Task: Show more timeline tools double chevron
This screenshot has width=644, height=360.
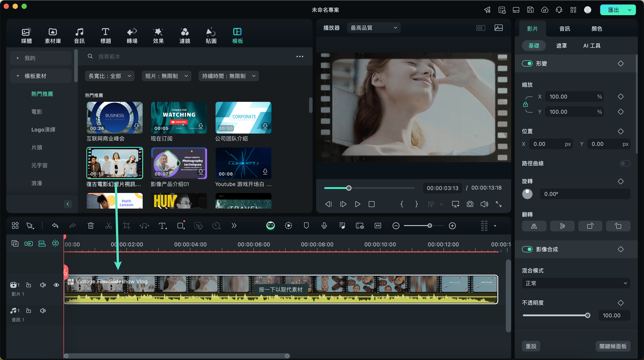Action: 234,226
